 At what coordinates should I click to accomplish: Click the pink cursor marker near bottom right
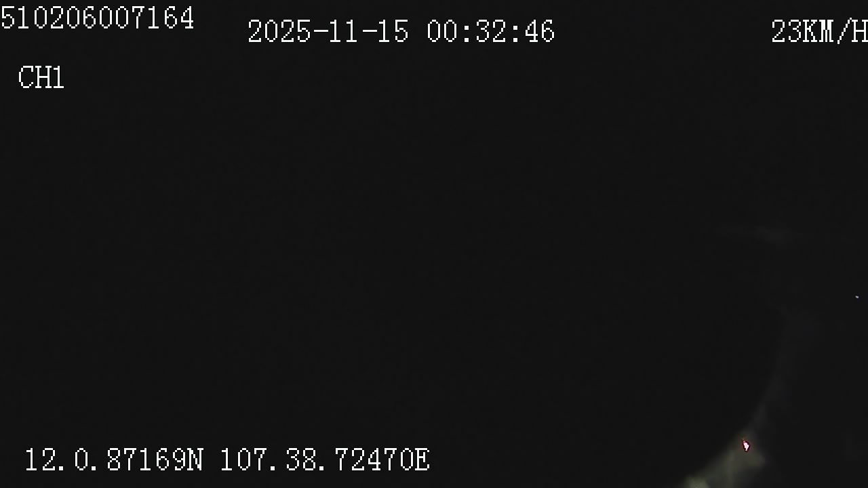(x=746, y=445)
